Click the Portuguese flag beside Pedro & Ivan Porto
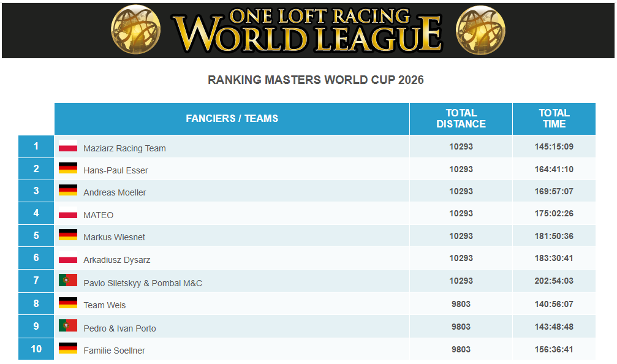Screen dimensions: 617x364 (68, 325)
